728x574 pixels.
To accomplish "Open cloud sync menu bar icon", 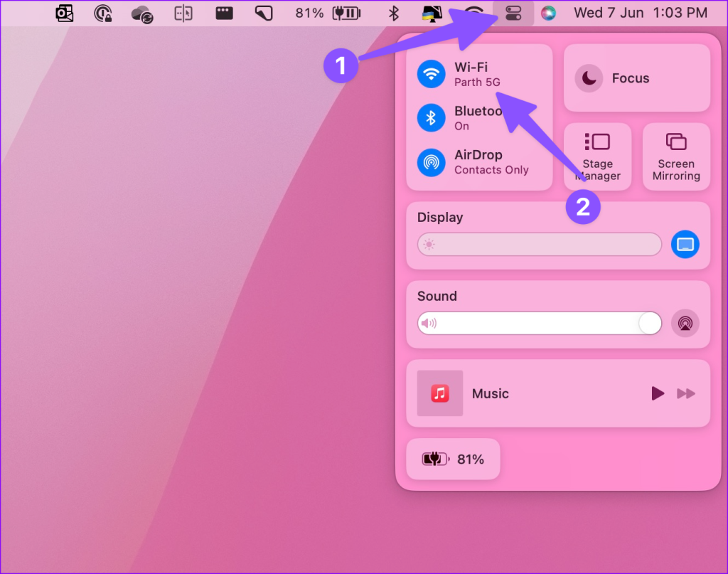I will click(x=142, y=14).
